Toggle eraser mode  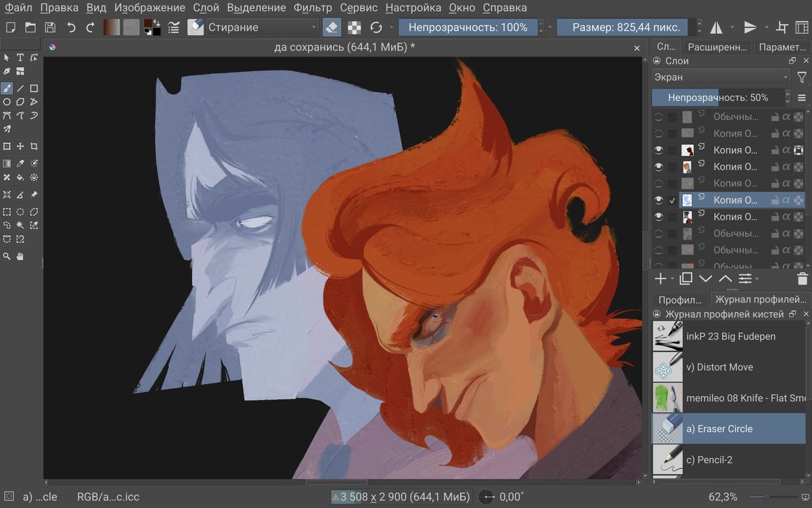pyautogui.click(x=332, y=28)
